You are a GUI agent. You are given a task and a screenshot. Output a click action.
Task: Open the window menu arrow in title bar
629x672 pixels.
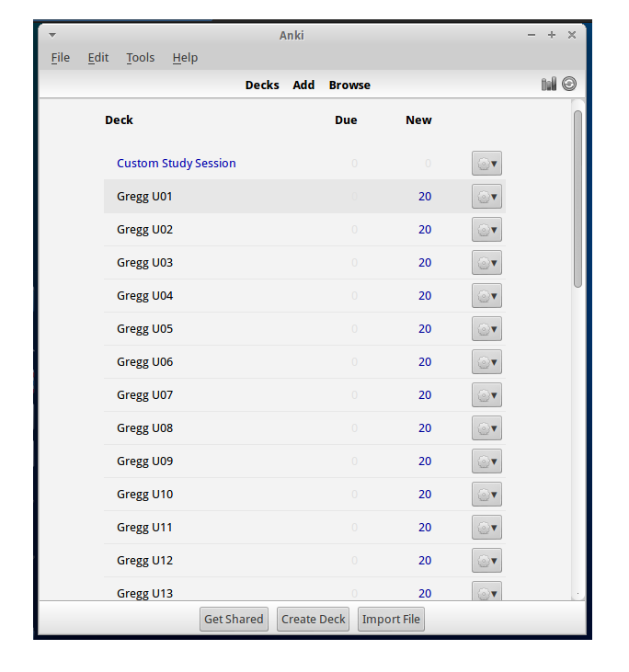(52, 35)
